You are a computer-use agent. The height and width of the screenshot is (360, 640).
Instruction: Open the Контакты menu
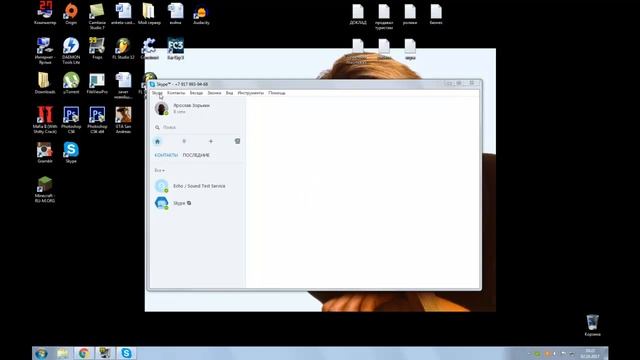click(x=176, y=93)
